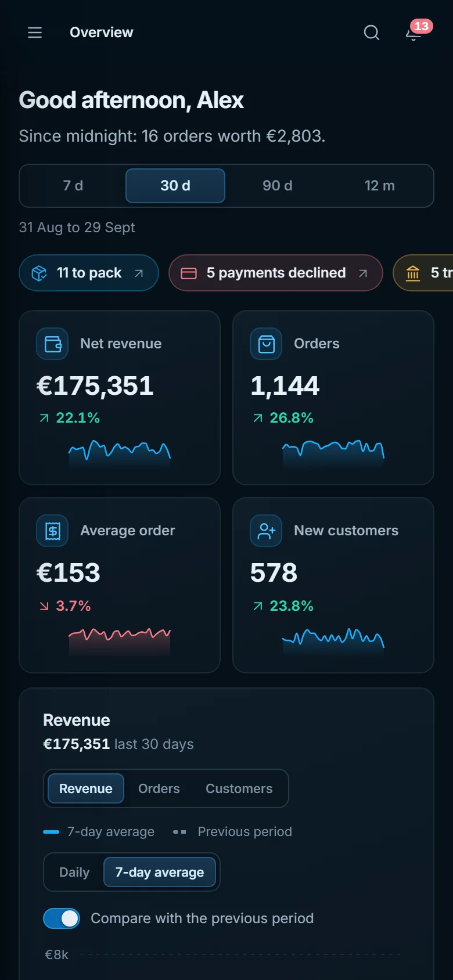Open the Orders 1,144 card
The width and height of the screenshot is (453, 980).
[x=333, y=398]
